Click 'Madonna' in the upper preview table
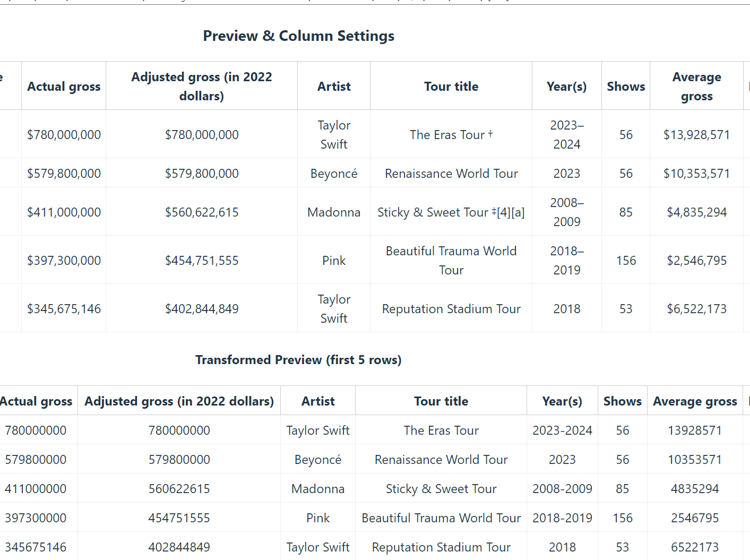Image resolution: width=750 pixels, height=560 pixels. click(x=334, y=212)
